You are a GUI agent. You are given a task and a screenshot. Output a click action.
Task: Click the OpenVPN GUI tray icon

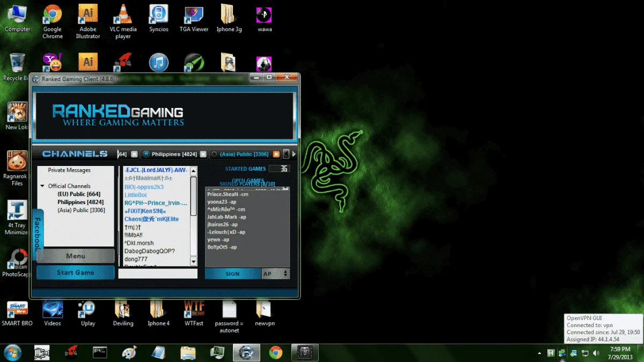[x=562, y=353]
